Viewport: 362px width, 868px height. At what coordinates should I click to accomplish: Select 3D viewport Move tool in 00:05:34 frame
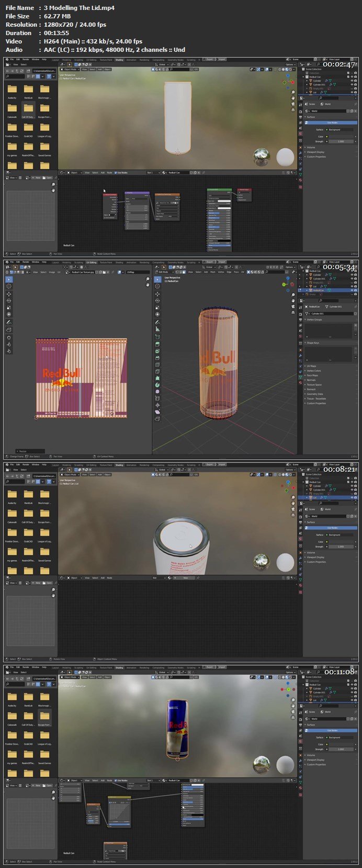(x=157, y=294)
